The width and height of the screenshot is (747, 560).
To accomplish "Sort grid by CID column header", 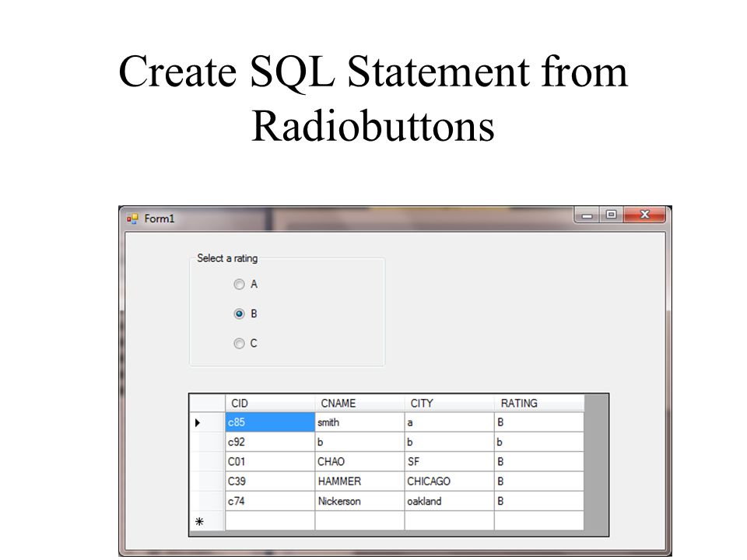I will [270, 404].
